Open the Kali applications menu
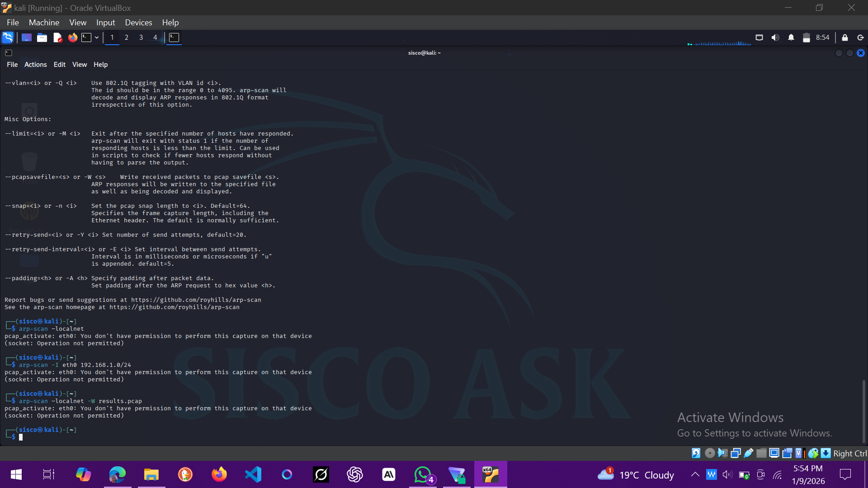The image size is (868, 488). tap(8, 38)
